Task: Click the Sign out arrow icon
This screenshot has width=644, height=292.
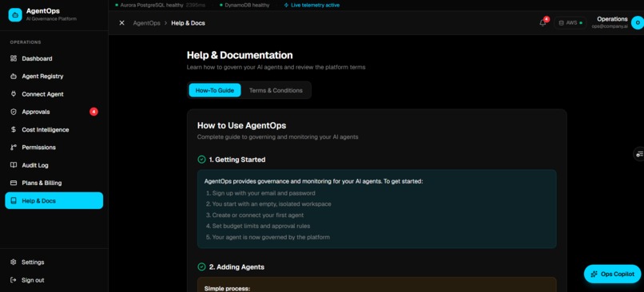Action: tap(14, 280)
